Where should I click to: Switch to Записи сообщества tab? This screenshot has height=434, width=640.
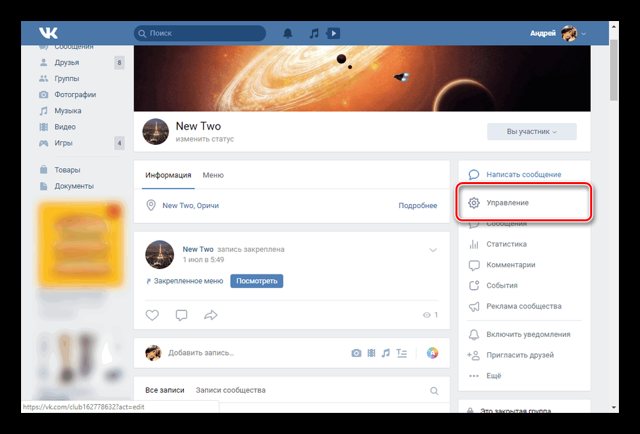click(231, 390)
